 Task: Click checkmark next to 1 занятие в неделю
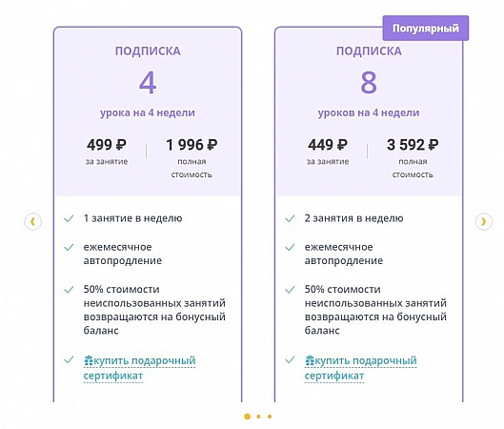pos(69,218)
